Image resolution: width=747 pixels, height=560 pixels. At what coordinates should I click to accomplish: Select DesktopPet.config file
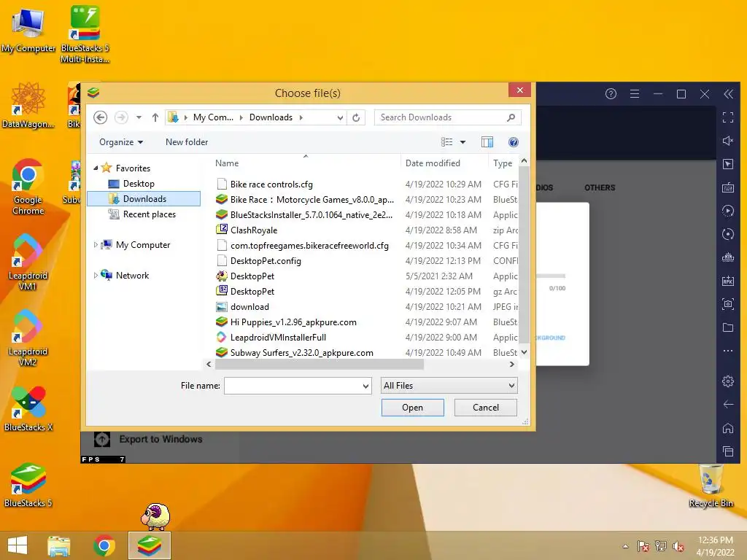point(266,260)
